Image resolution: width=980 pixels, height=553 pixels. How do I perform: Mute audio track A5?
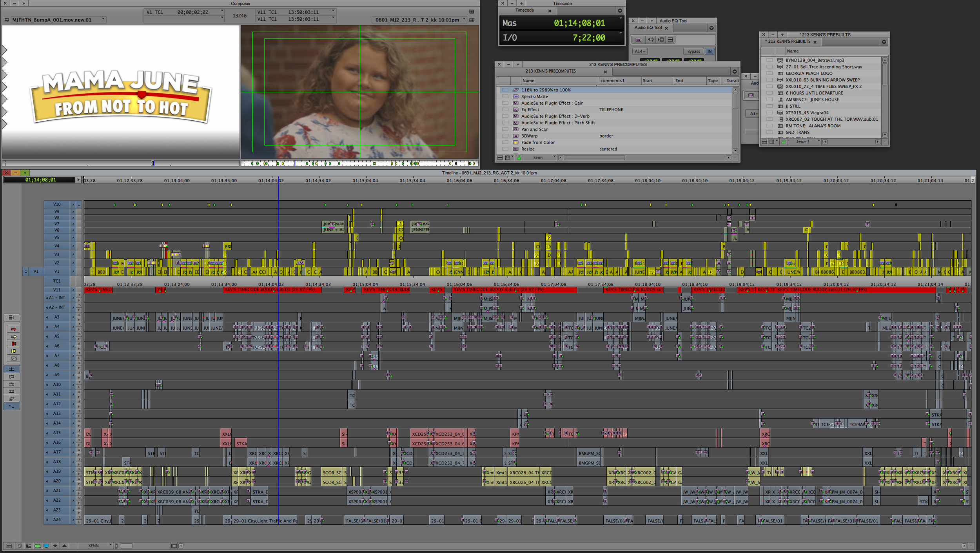pyautogui.click(x=79, y=339)
